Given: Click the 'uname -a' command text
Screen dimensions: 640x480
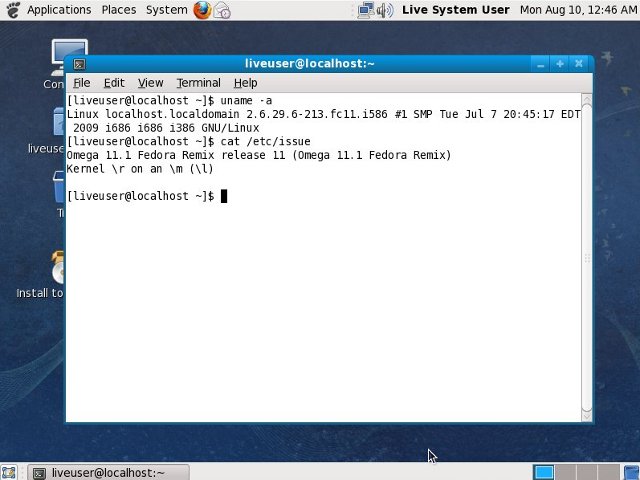Looking at the screenshot, I should (x=246, y=100).
